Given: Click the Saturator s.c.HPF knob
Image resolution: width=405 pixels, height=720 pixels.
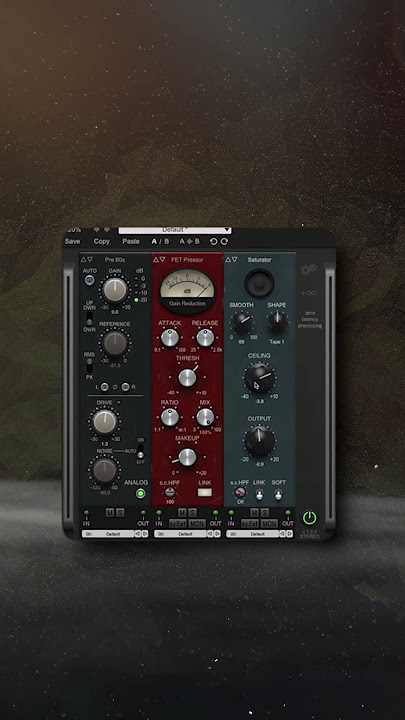Looking at the screenshot, I should point(240,493).
